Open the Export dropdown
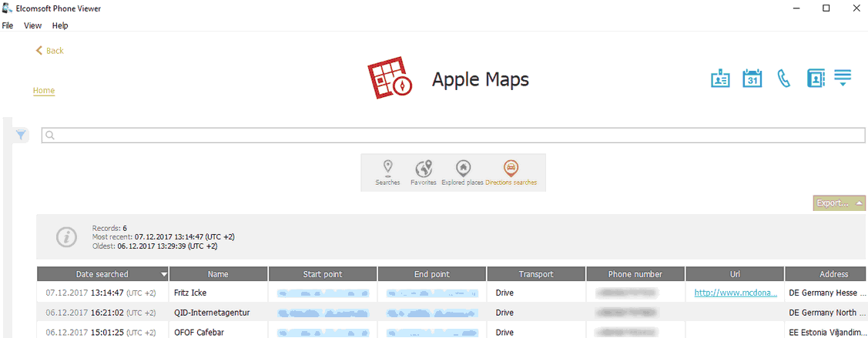Viewport: 868px width, 338px height. coord(838,203)
